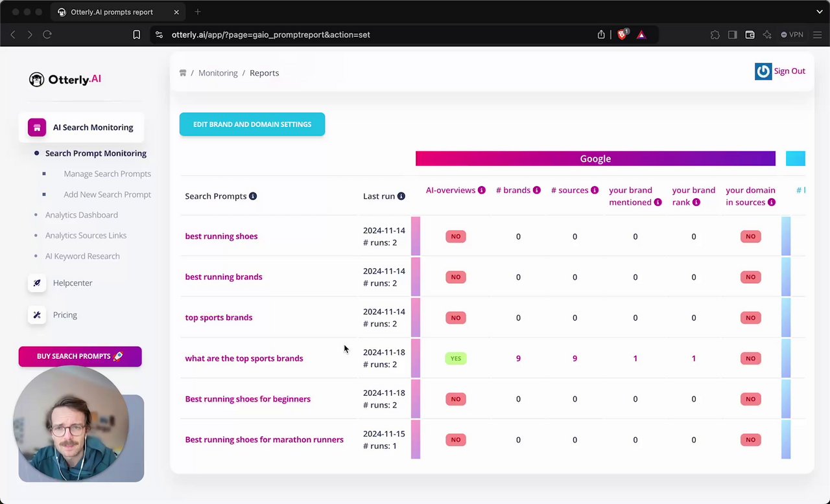The height and width of the screenshot is (504, 830).
Task: Open what are the top sports brands prompt
Action: [x=244, y=359]
